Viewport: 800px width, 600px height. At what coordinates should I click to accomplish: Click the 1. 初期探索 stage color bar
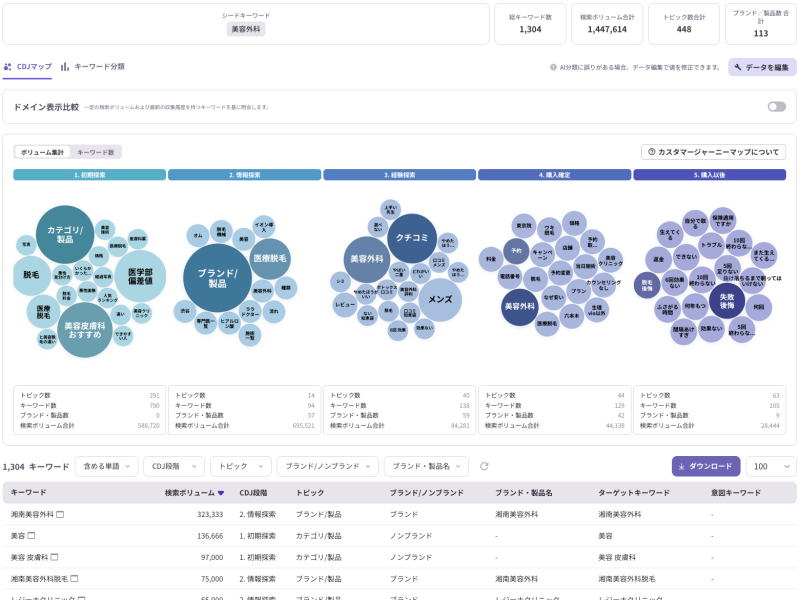pos(89,174)
